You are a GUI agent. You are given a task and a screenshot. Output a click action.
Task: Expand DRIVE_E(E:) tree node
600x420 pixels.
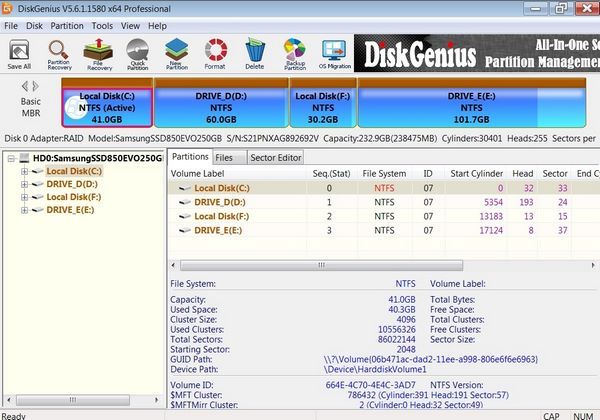(24, 210)
